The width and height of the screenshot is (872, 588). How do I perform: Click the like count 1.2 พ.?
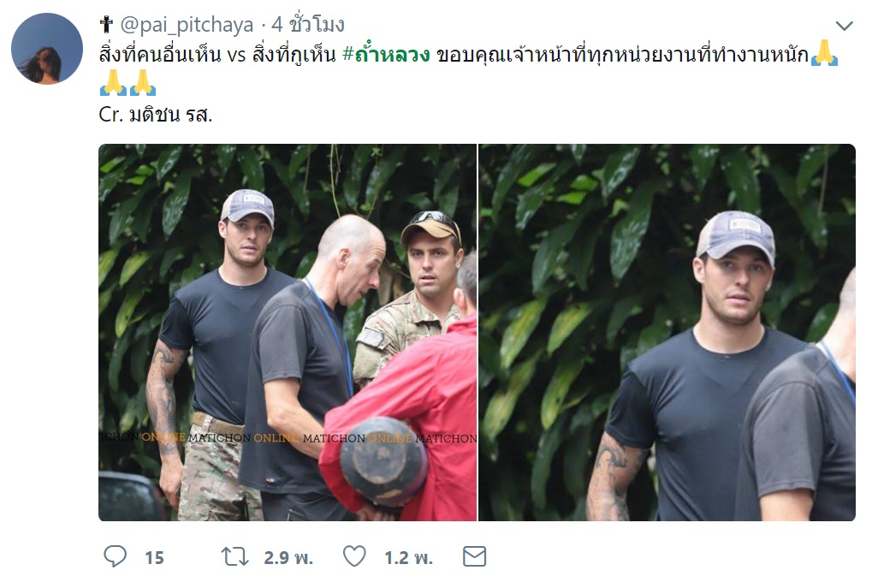click(x=409, y=557)
